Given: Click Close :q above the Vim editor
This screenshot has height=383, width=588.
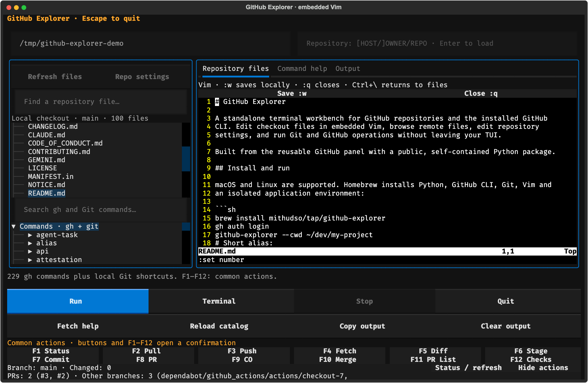Looking at the screenshot, I should (481, 94).
